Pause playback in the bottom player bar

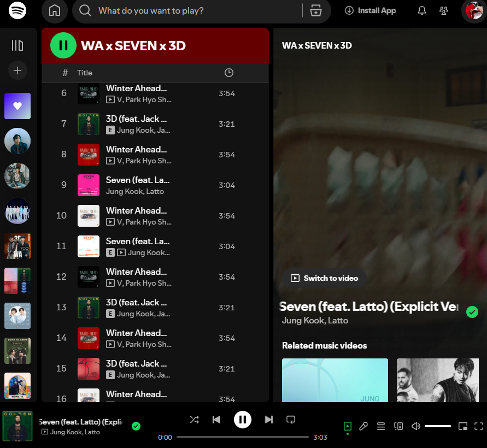[243, 420]
